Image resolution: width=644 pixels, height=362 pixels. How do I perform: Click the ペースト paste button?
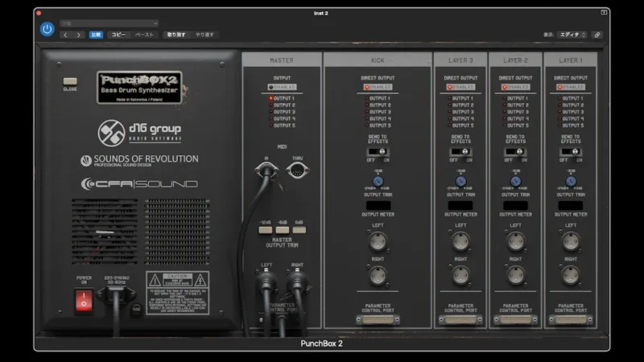coord(145,35)
